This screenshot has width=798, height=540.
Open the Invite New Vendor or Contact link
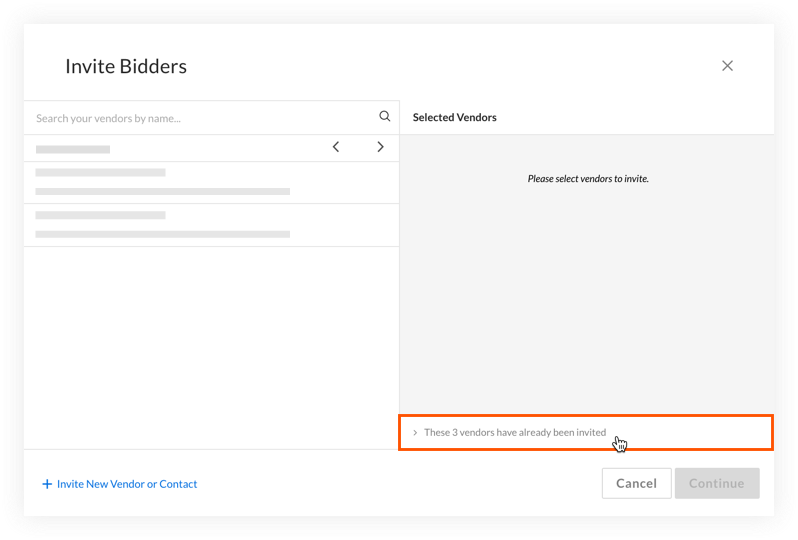tap(127, 484)
